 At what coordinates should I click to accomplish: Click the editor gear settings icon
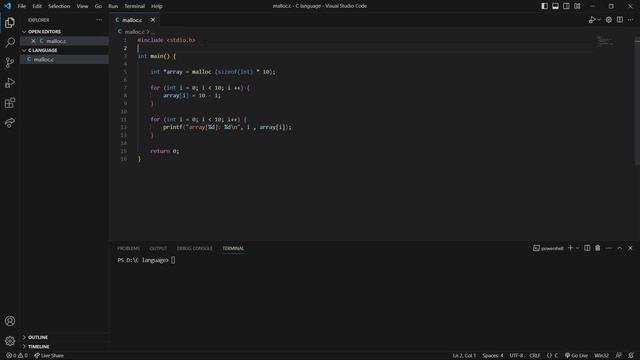(x=609, y=20)
